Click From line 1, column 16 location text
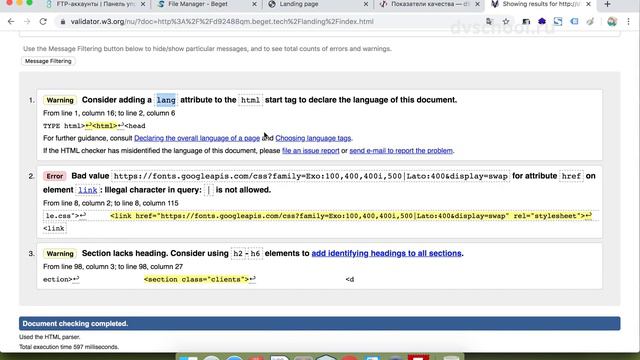The height and width of the screenshot is (360, 640). tap(109, 113)
